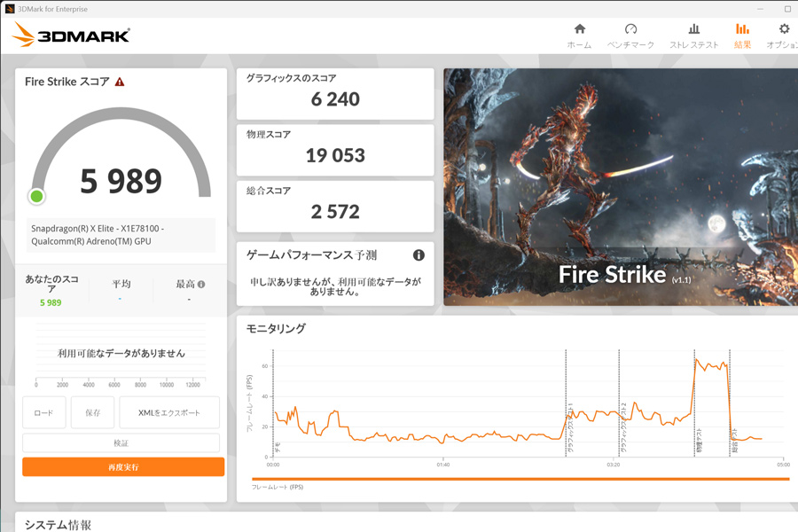Image resolution: width=798 pixels, height=532 pixels.
Task: Click the stress test bar chart icon
Action: [x=693, y=28]
